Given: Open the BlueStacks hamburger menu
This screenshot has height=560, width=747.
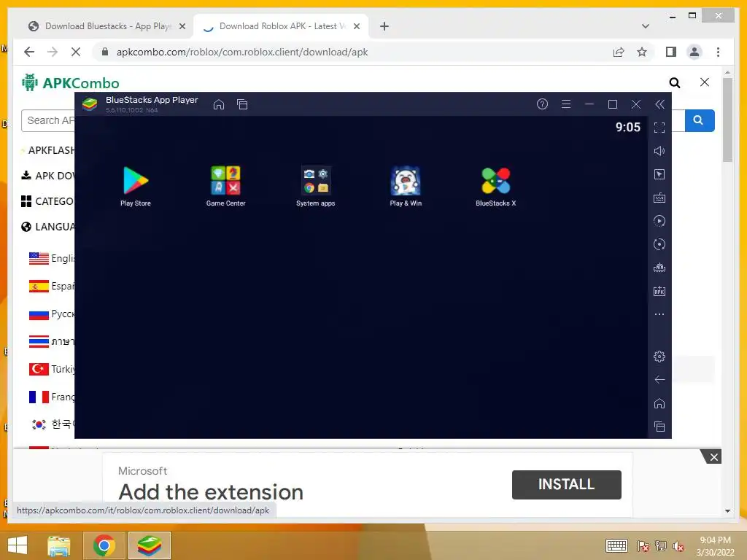Looking at the screenshot, I should click(566, 104).
